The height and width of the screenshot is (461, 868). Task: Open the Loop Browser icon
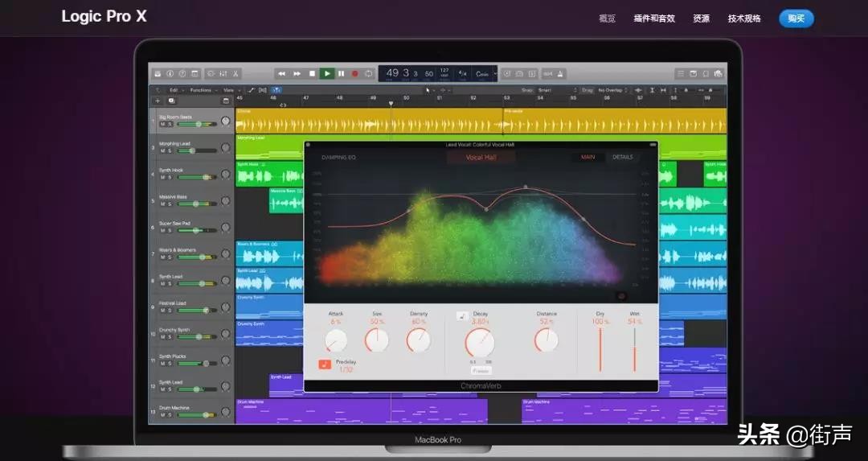706,74
